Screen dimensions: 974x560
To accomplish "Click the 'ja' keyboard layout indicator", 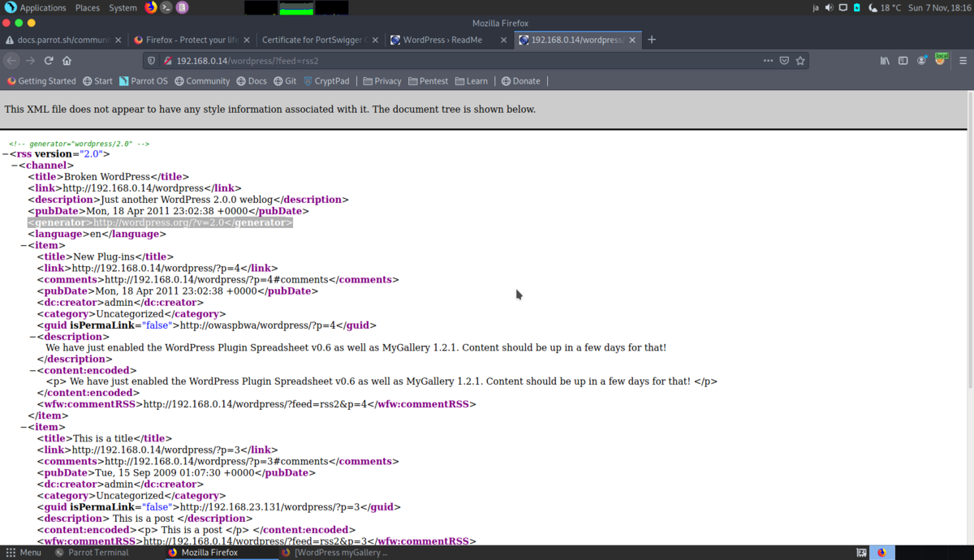I will (816, 7).
